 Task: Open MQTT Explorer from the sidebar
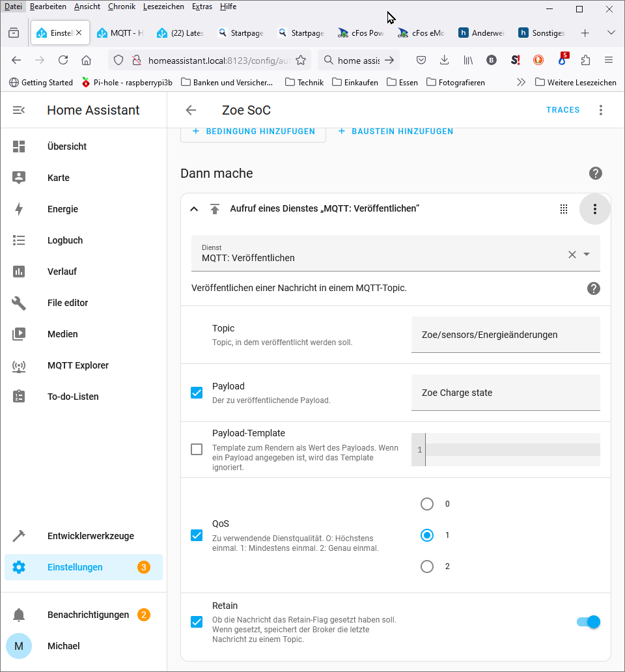[x=77, y=365]
